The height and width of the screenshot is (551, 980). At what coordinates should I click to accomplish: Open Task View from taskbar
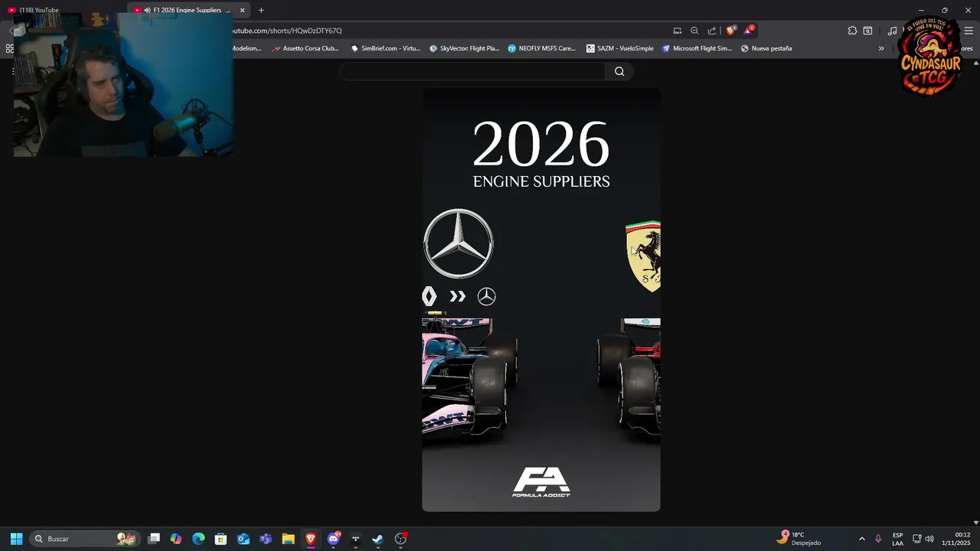(x=154, y=539)
